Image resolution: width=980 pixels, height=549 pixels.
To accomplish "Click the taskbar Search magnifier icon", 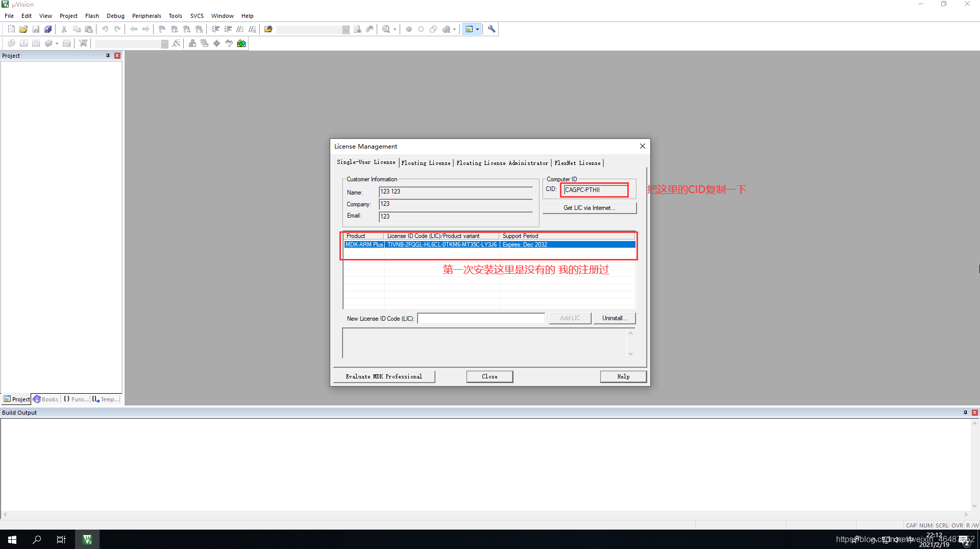I will 37,539.
